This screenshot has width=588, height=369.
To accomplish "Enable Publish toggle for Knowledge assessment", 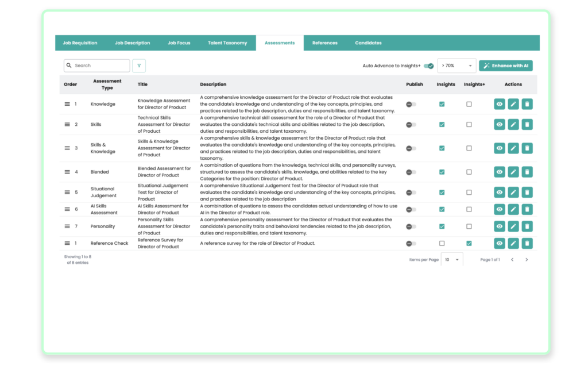I will tap(411, 104).
